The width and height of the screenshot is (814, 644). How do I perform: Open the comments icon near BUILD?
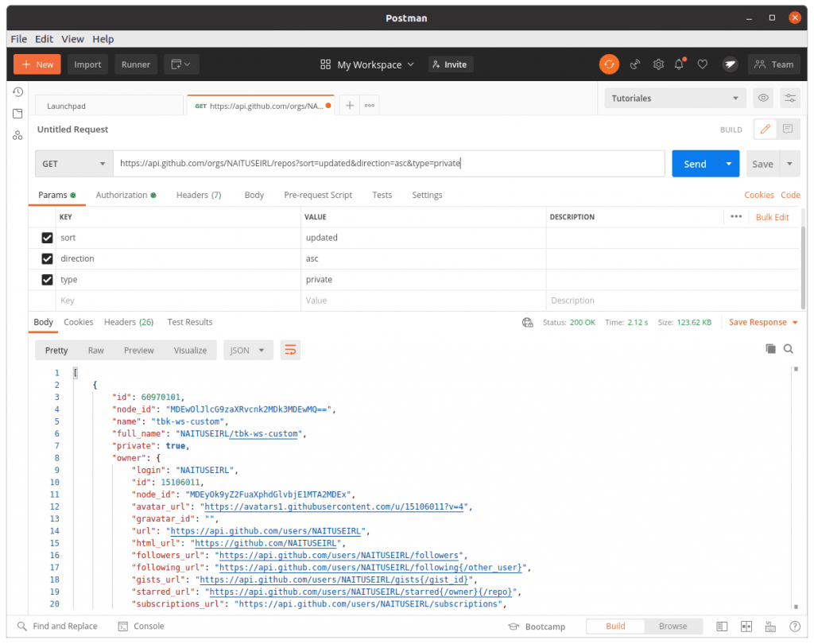[x=788, y=130]
